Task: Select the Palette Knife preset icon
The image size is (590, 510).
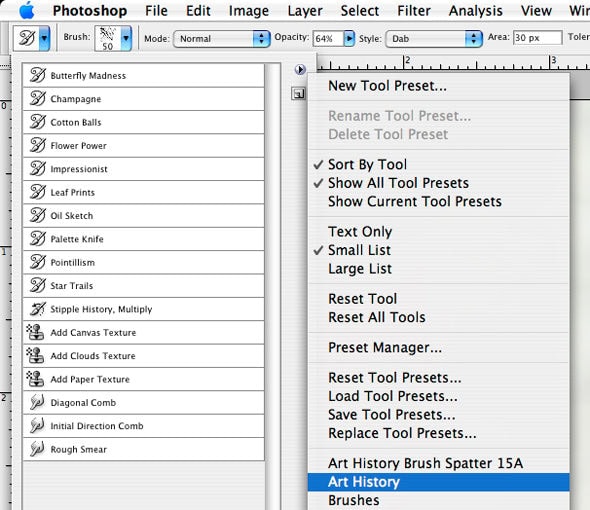Action: click(x=38, y=239)
